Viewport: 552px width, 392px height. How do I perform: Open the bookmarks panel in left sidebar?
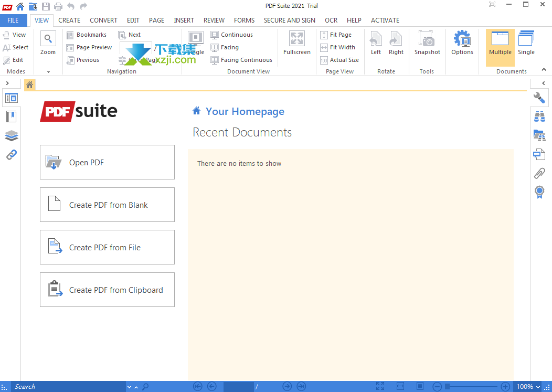(x=11, y=116)
